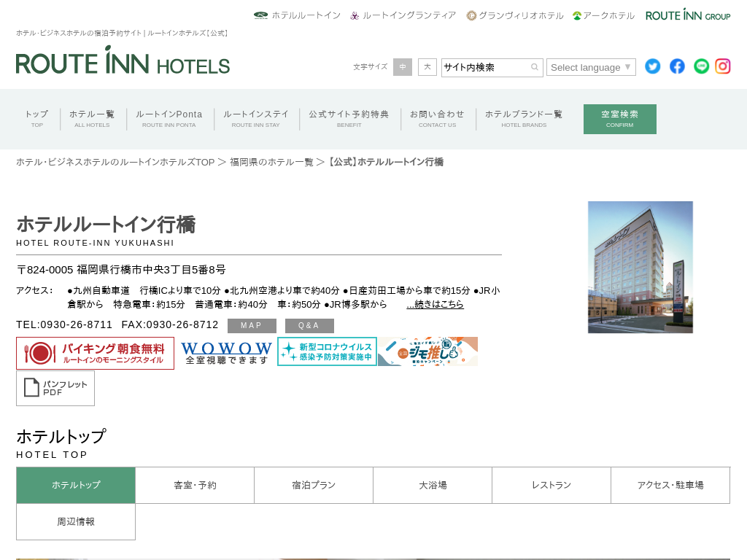
Task: Click the TEL:0930-26-8711 text
Action: (64, 324)
